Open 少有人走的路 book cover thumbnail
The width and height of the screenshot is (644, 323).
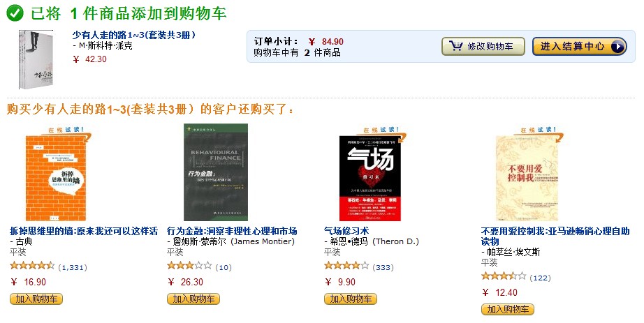[36, 59]
